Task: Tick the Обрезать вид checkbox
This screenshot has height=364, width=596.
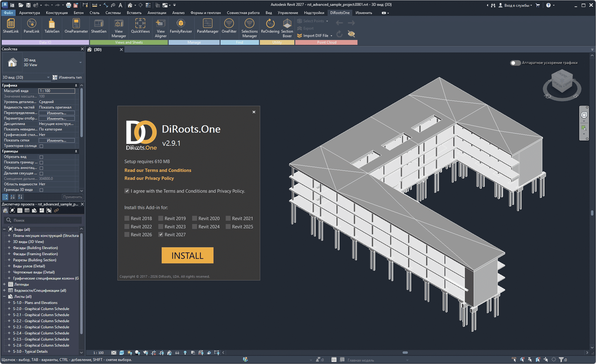Action: point(42,157)
